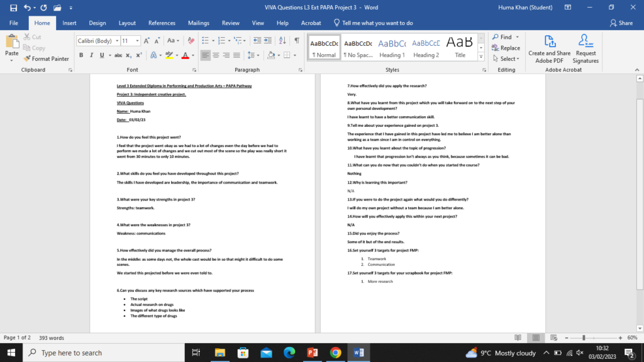The image size is (644, 362).
Task: Click the Sort paragraph icon
Action: 283,40
